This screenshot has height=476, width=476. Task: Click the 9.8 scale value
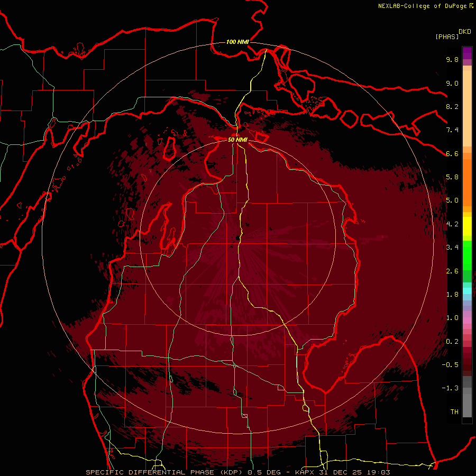(452, 59)
